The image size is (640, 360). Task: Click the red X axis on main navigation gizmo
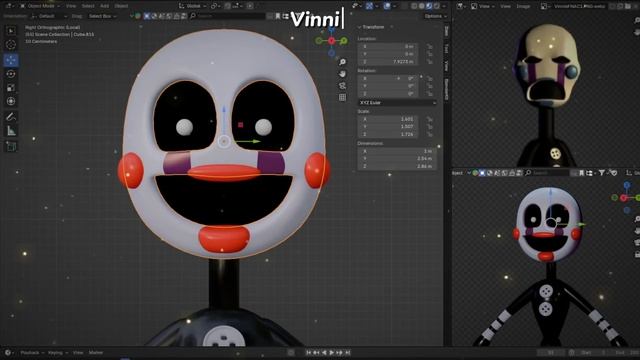point(331,40)
